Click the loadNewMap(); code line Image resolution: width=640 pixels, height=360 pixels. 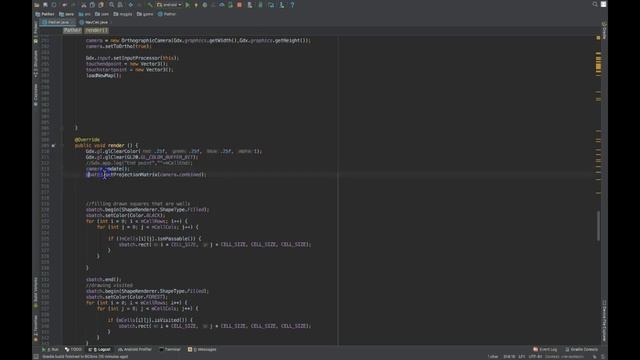tap(104, 76)
